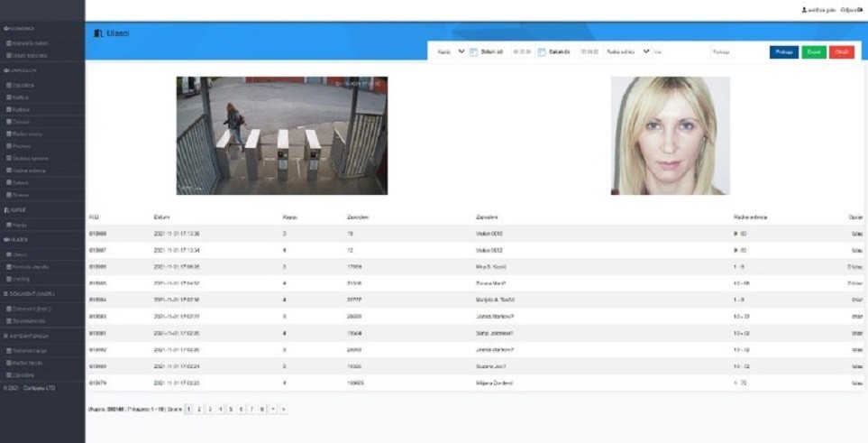Click the calendar icon beside Datum do
The image size is (868, 443).
pyautogui.click(x=542, y=52)
